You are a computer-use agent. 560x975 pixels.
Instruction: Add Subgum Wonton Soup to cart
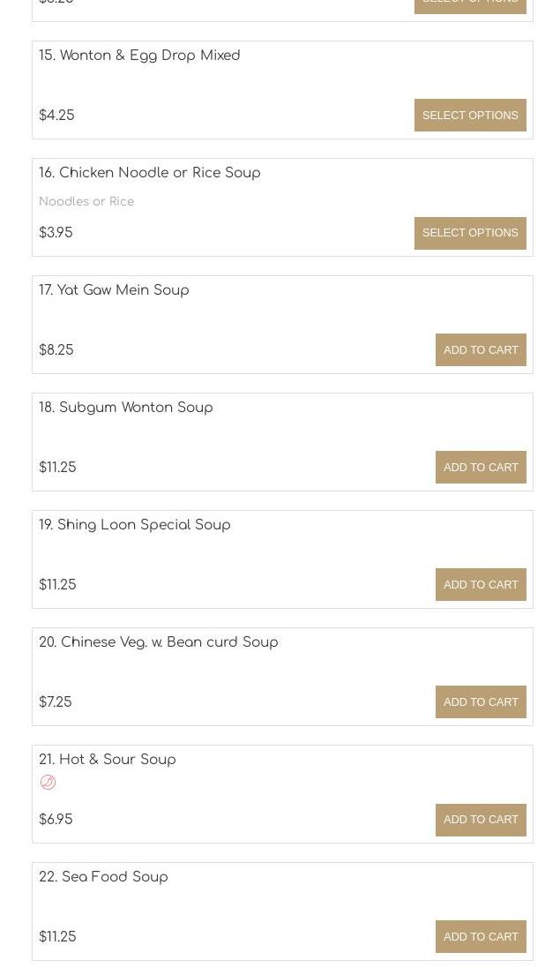481,467
